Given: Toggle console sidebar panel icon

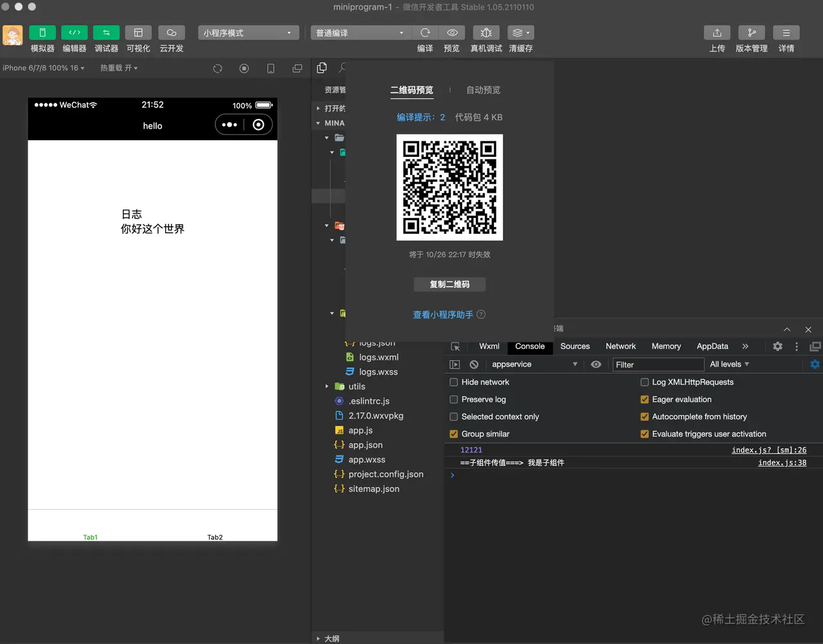Looking at the screenshot, I should point(455,364).
